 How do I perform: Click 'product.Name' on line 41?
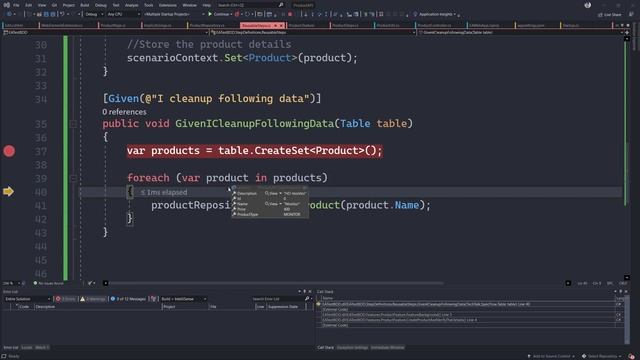click(x=382, y=205)
